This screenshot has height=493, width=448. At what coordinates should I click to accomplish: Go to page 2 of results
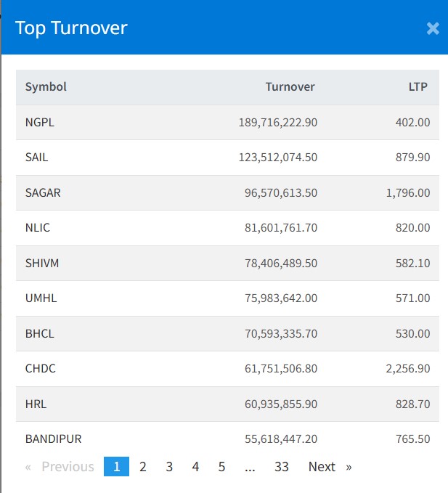pyautogui.click(x=143, y=467)
